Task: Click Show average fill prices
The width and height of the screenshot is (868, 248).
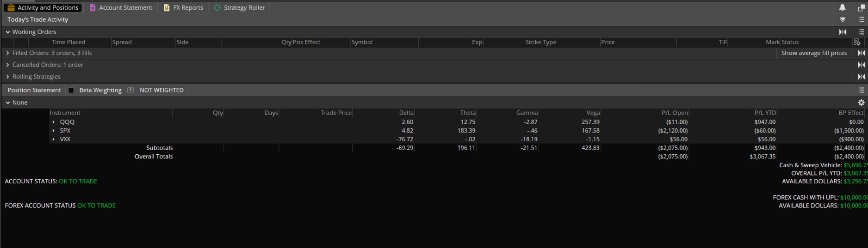Action: pos(814,53)
